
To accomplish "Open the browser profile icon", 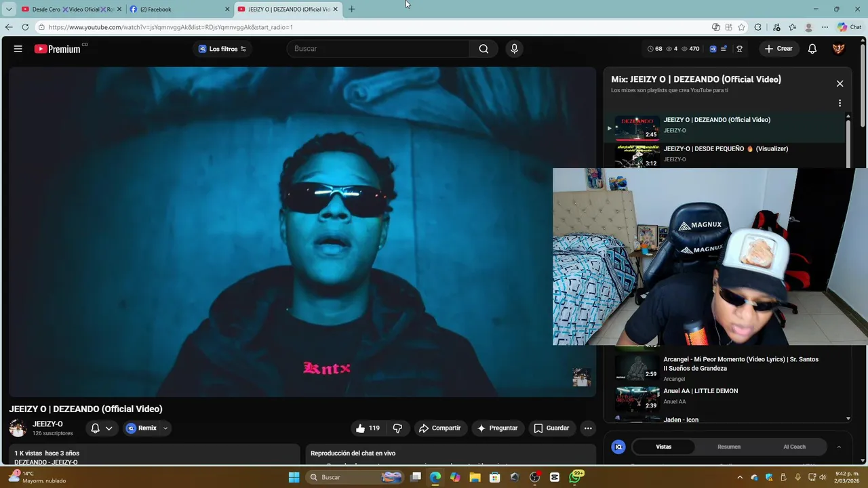I will [808, 27].
